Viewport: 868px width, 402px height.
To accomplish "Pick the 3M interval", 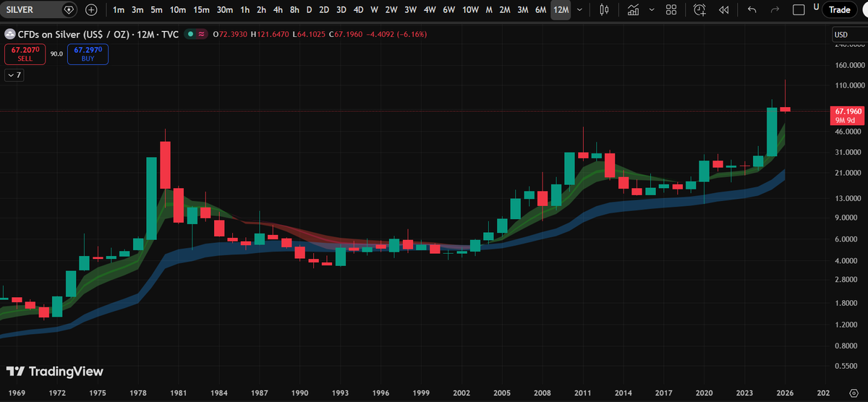I will [523, 10].
